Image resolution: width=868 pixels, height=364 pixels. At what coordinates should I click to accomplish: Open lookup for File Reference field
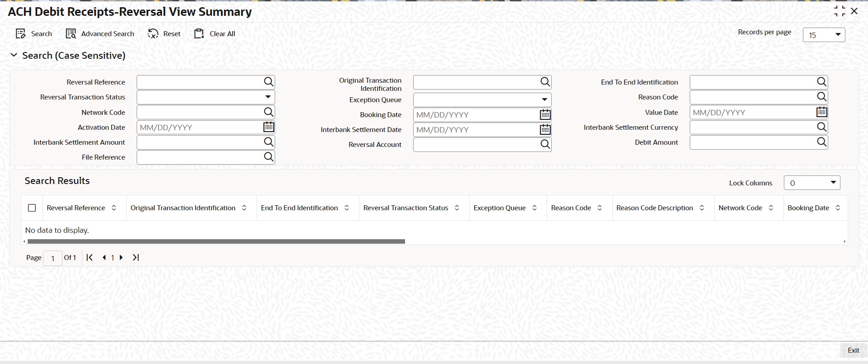269,157
